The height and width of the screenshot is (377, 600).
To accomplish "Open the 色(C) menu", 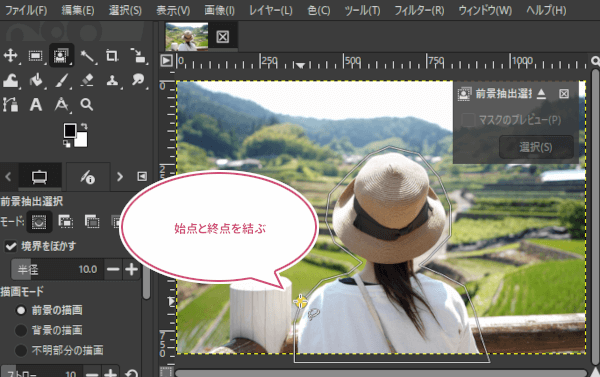I will 319,10.
